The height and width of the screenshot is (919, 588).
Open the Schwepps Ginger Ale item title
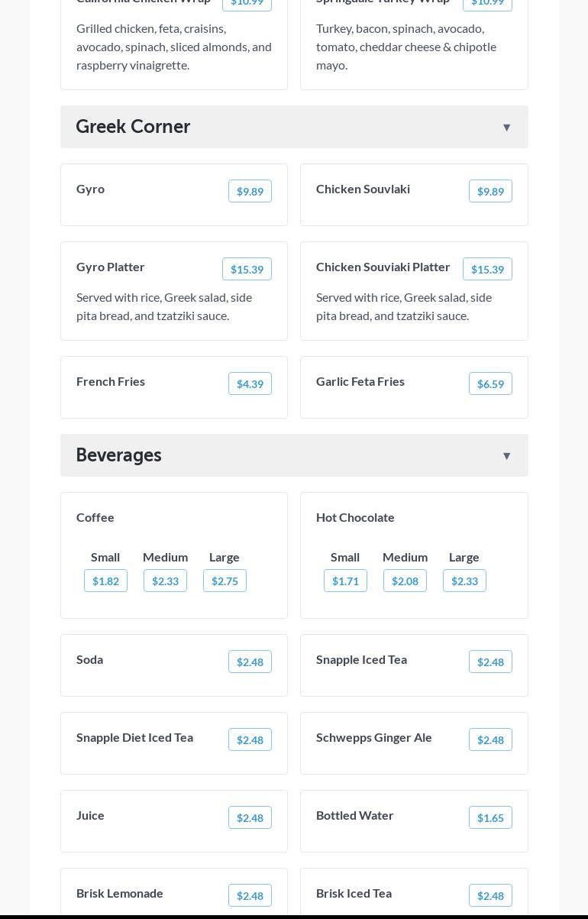[374, 737]
